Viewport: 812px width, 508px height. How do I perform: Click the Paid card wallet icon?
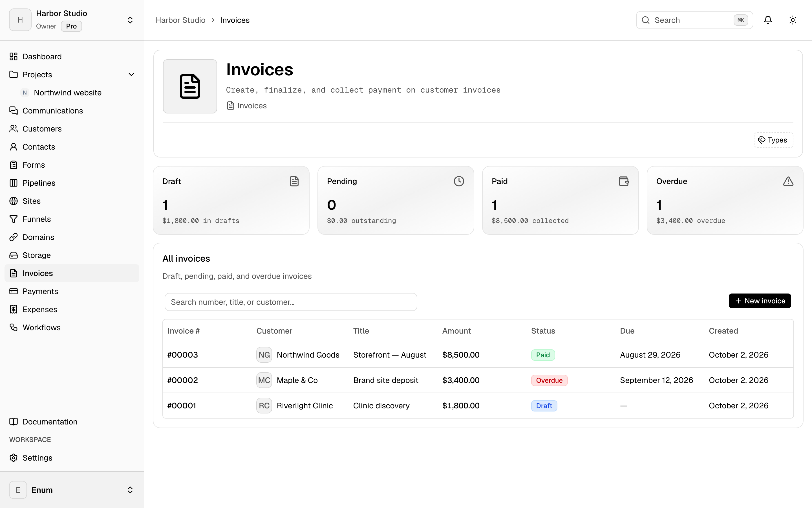(623, 181)
